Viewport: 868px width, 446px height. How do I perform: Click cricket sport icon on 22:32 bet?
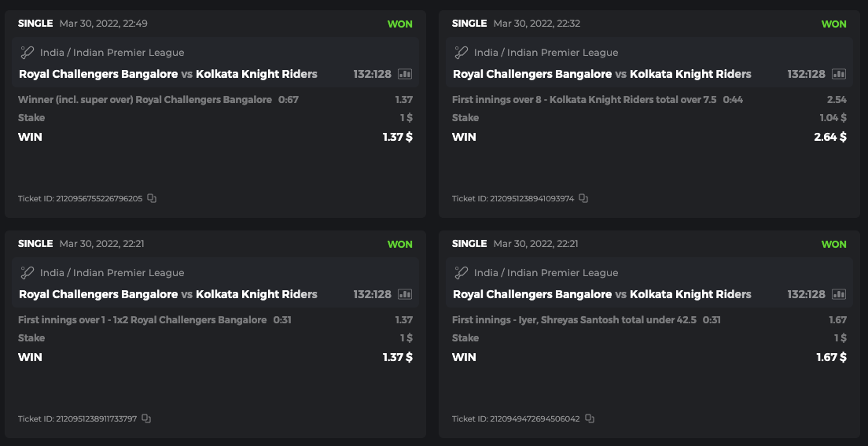pyautogui.click(x=462, y=53)
